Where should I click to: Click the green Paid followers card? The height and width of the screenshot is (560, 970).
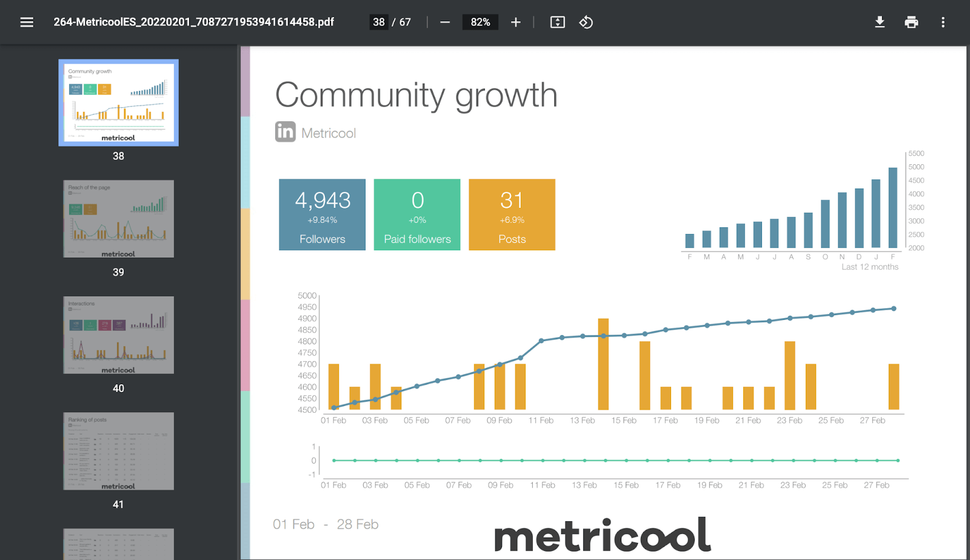pos(416,215)
